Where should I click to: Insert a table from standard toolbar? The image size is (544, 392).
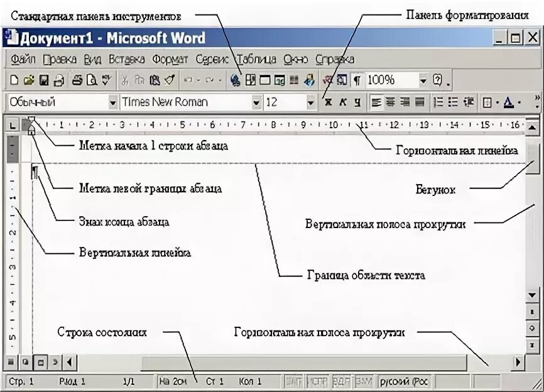tap(264, 80)
